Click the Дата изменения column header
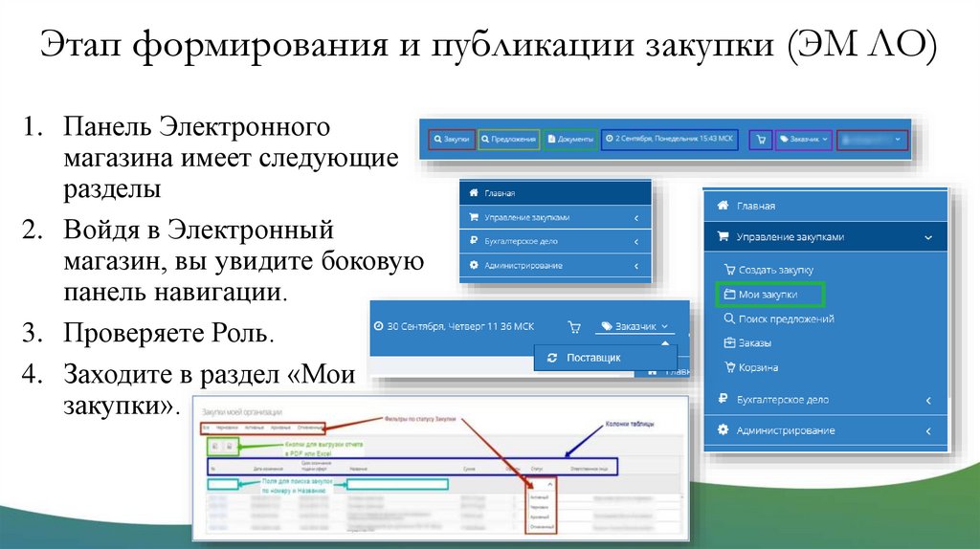980x549 pixels. tap(268, 469)
